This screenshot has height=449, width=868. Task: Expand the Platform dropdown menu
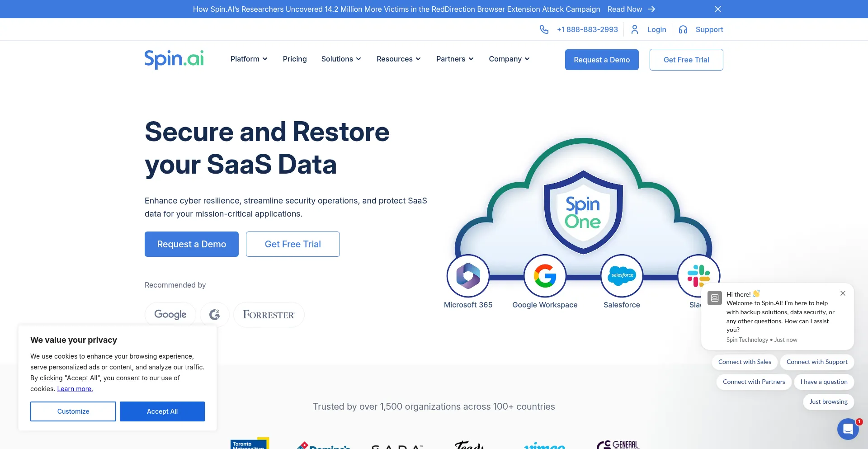(x=249, y=59)
